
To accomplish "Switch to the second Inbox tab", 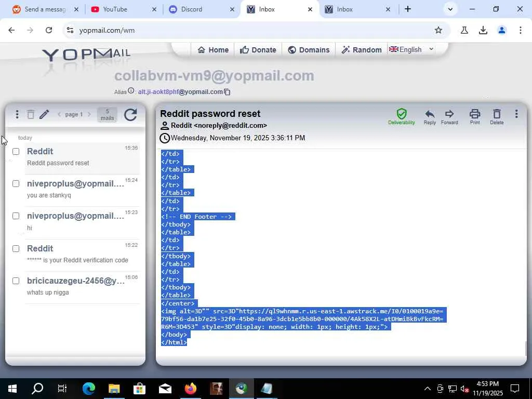I will pos(356,9).
